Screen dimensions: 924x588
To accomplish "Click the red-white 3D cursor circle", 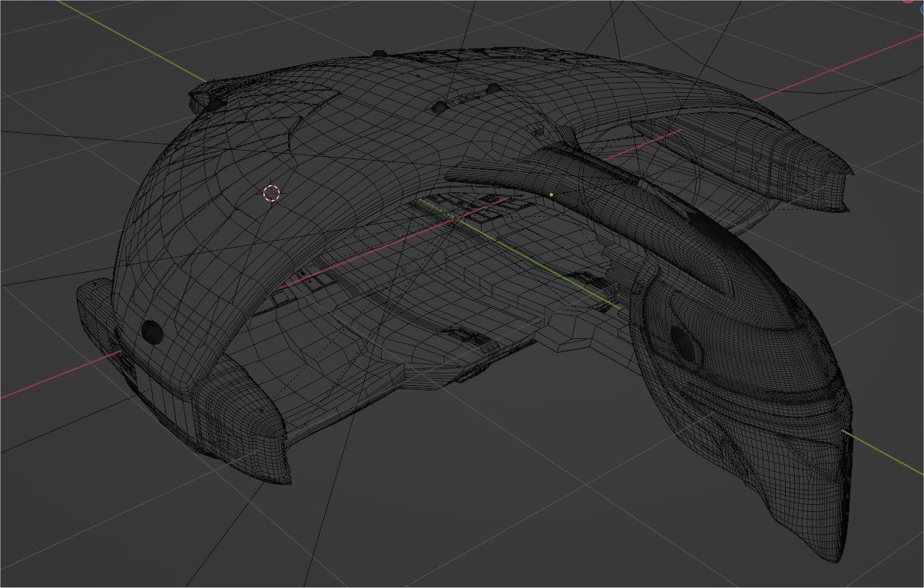I will point(271,193).
